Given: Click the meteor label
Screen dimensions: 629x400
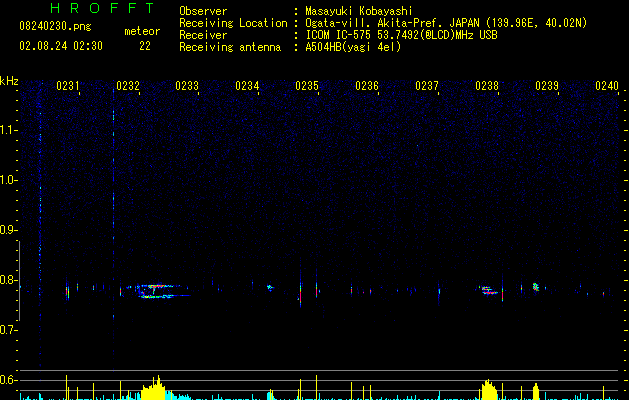Looking at the screenshot, I should [x=142, y=31].
